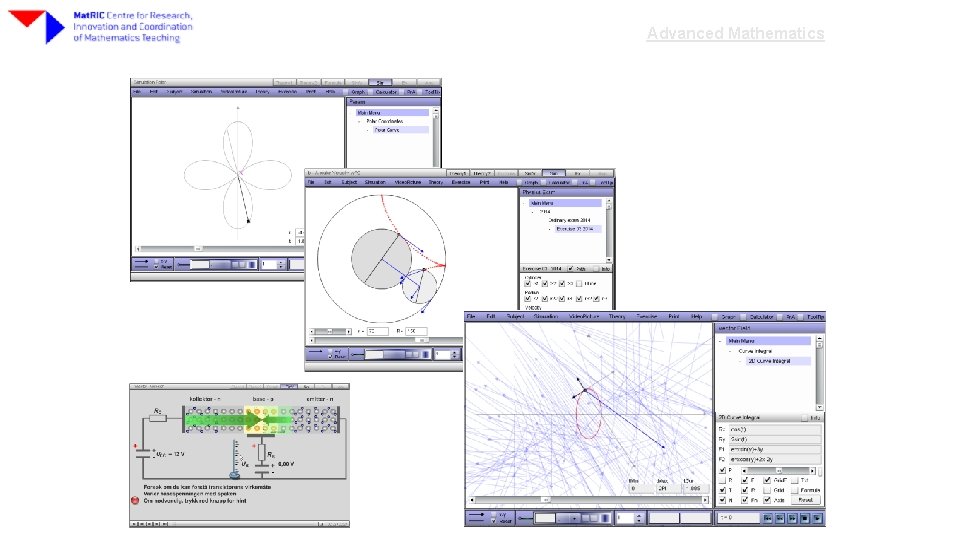Image resolution: width=960 pixels, height=540 pixels.
Task: Click step-back playback icon
Action: (780, 519)
